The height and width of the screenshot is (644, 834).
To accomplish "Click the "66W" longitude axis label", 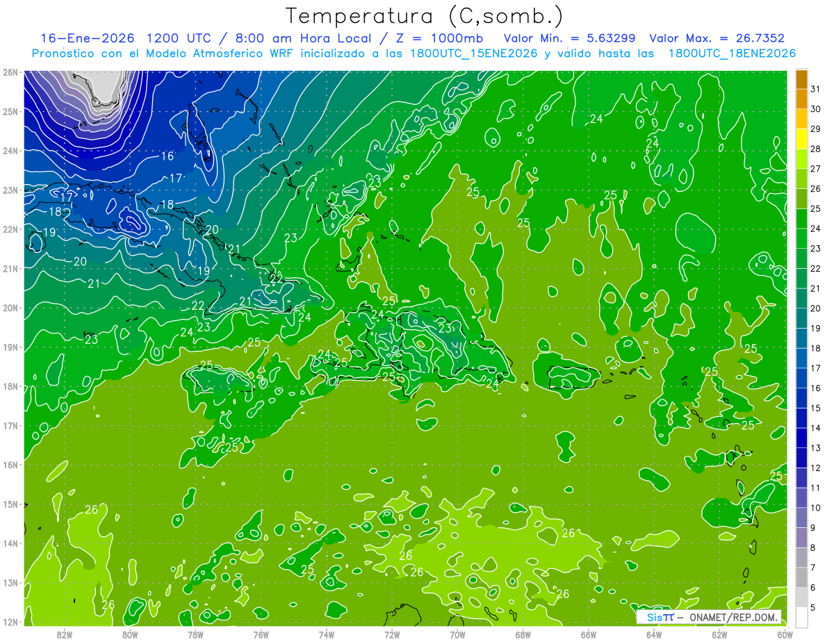I will coord(589,634).
